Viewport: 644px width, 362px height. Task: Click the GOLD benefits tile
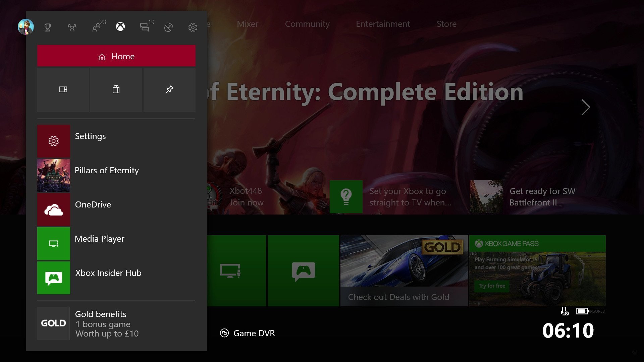pos(54,323)
